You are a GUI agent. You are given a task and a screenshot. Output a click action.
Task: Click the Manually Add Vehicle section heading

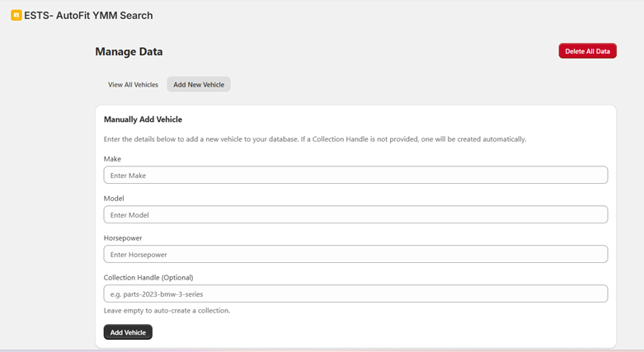(143, 120)
